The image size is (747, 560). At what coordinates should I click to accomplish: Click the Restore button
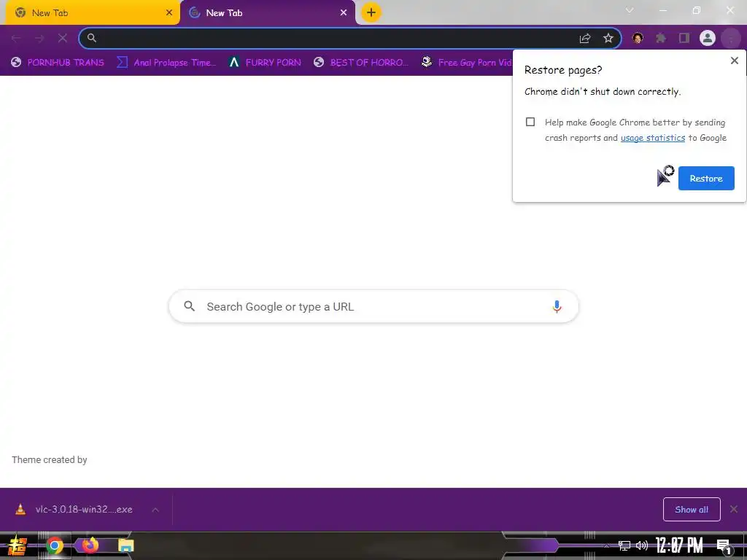pyautogui.click(x=706, y=178)
